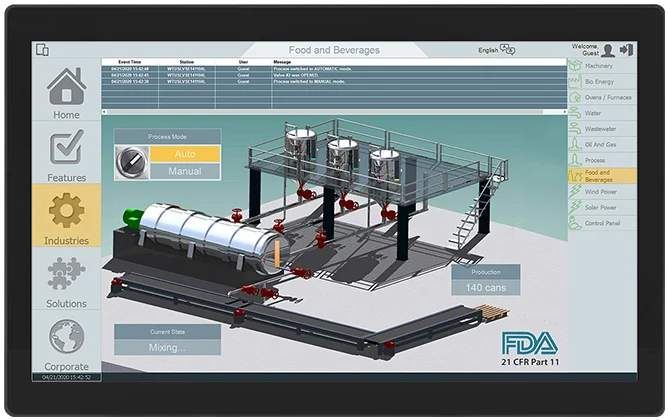Set Process Mode to Auto
This screenshot has height=420, width=668.
click(x=185, y=154)
